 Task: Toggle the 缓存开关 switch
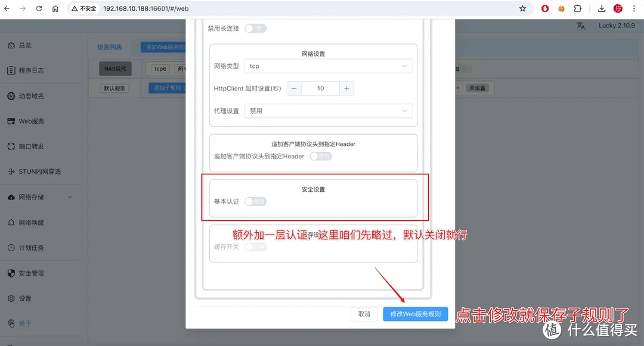tap(255, 247)
